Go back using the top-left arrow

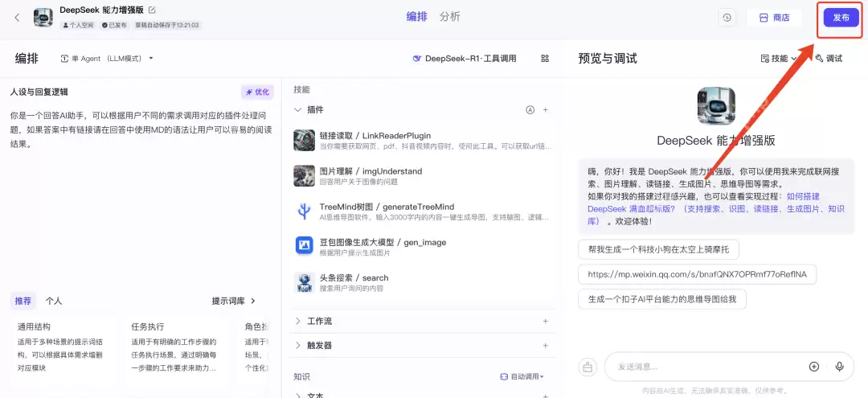[17, 17]
